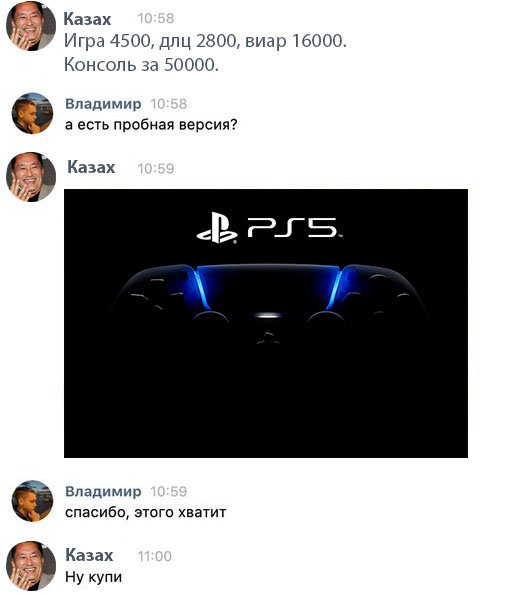Click the 10:58 timestamp next to Владимир
Viewport: 524px width, 595px height.
168,104
